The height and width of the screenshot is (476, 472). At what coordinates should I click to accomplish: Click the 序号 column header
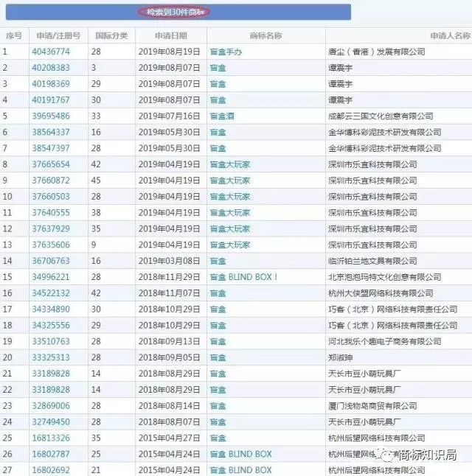point(14,36)
